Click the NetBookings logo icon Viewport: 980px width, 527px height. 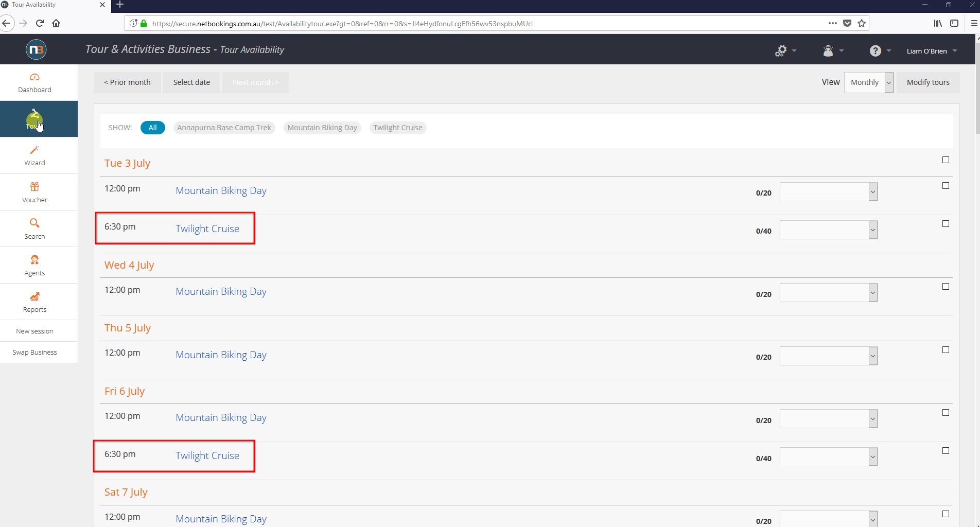[x=36, y=49]
